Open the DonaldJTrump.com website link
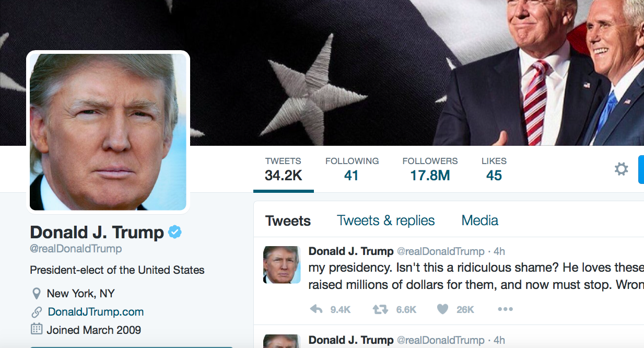This screenshot has height=348, width=644. click(96, 312)
